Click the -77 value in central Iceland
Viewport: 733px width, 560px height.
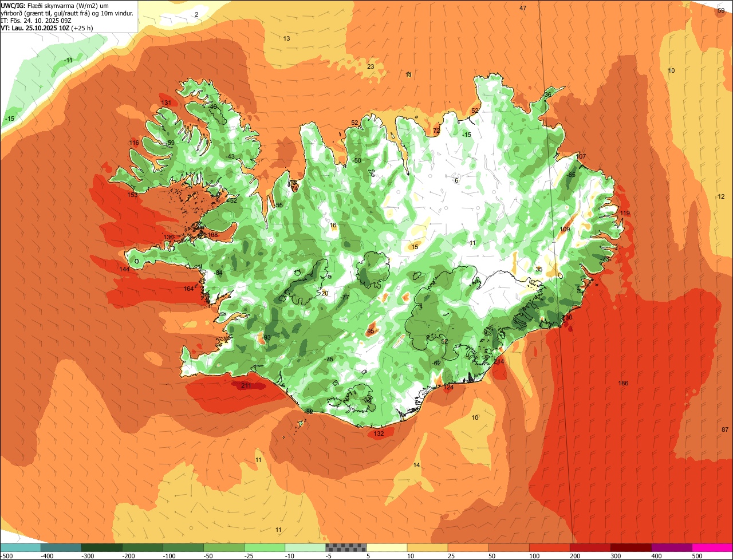[345, 297]
